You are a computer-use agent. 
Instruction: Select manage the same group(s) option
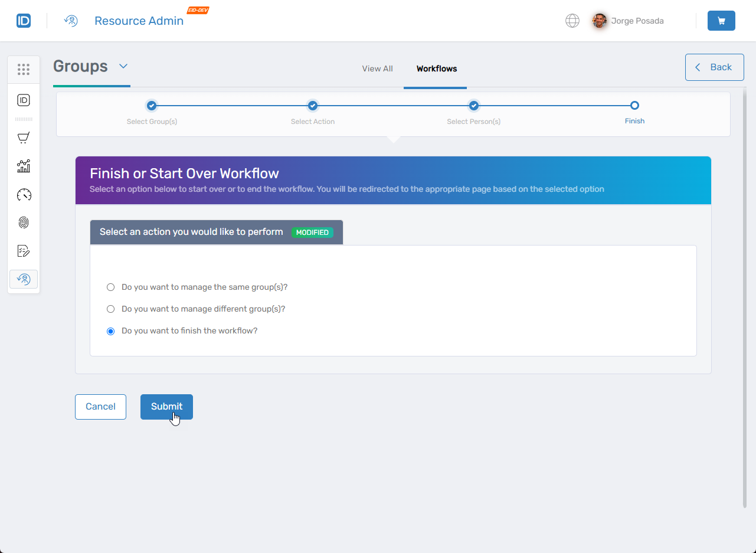pos(110,287)
